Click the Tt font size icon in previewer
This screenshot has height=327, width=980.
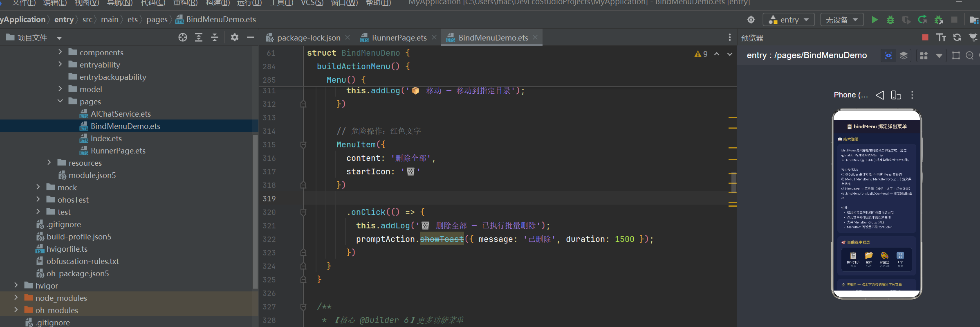coord(941,37)
